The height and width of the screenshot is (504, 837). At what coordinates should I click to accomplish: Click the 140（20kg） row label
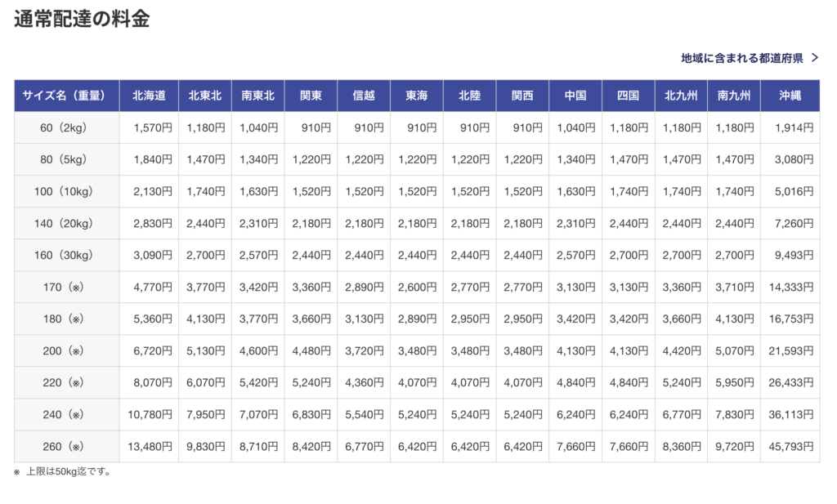[x=67, y=223]
